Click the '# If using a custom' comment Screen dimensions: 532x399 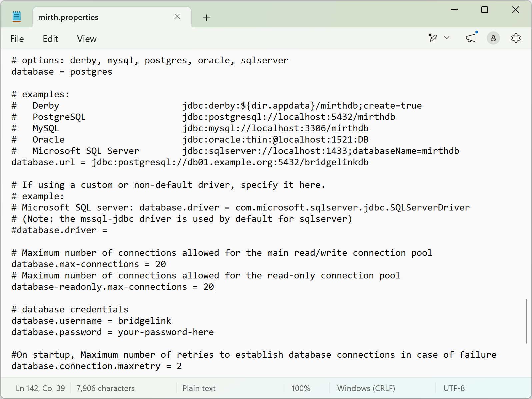click(168, 185)
